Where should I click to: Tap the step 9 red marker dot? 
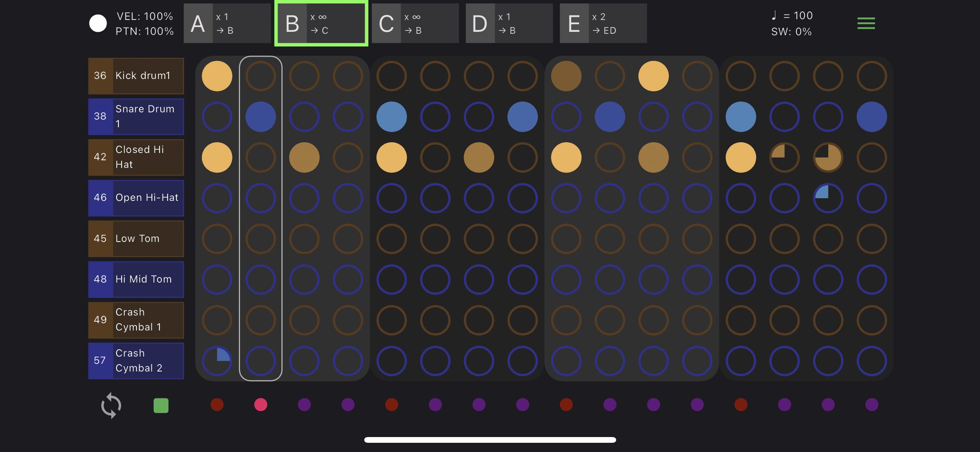[x=566, y=404]
